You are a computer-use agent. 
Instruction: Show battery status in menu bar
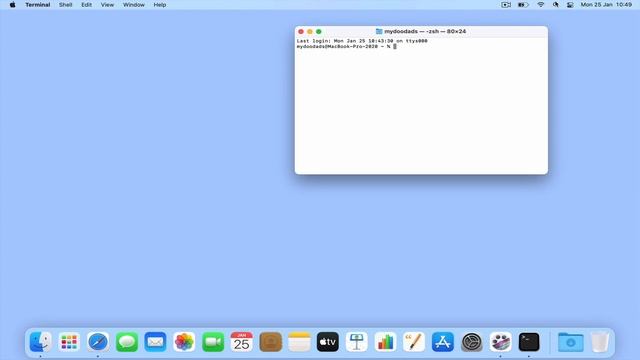(523, 5)
